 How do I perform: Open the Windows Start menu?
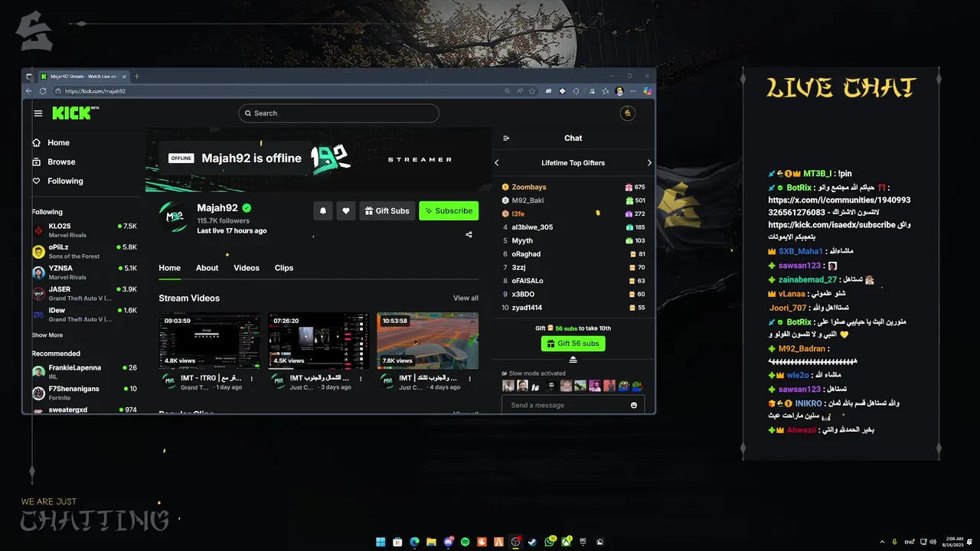[381, 542]
